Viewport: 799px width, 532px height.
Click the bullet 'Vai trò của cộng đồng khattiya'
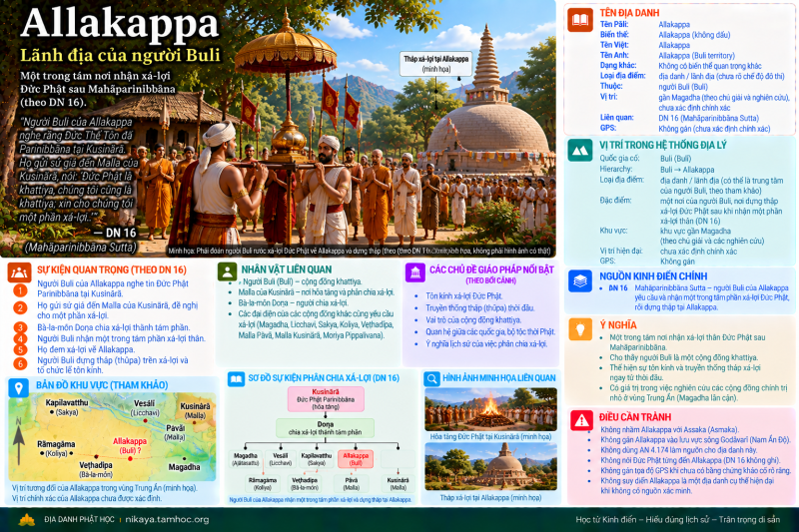coord(473,319)
